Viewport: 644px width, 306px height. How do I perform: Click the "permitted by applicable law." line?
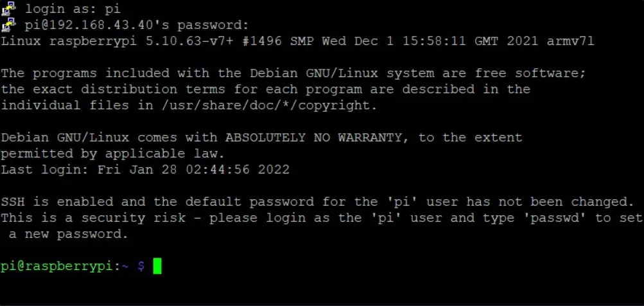[x=113, y=154]
